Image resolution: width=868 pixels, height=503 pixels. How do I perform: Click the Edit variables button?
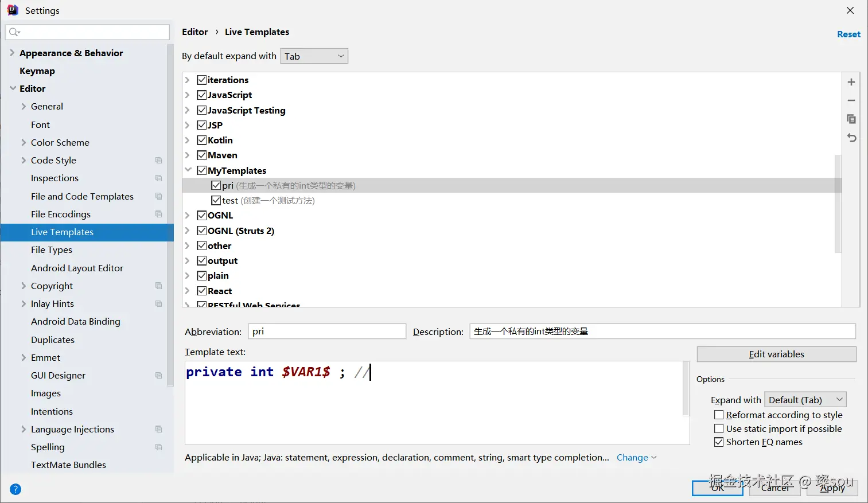(x=776, y=354)
